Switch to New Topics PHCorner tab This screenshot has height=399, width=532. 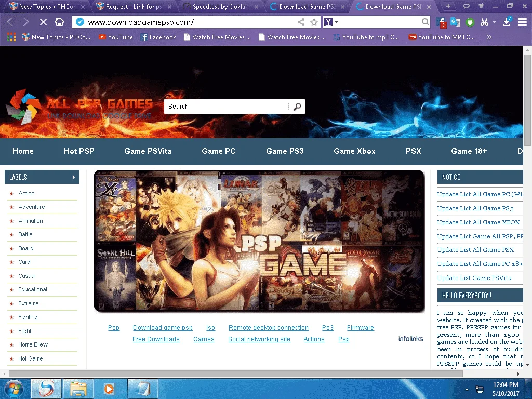(x=47, y=6)
